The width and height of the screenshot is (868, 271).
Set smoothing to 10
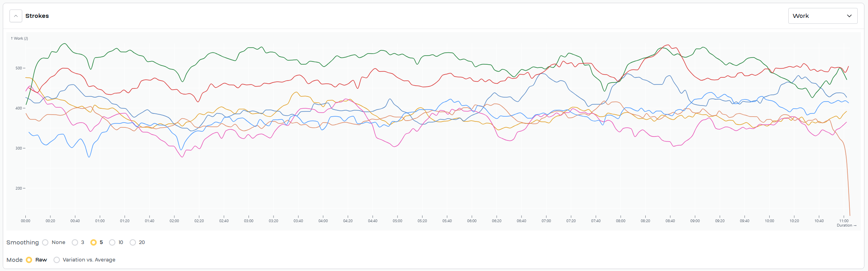(x=112, y=242)
